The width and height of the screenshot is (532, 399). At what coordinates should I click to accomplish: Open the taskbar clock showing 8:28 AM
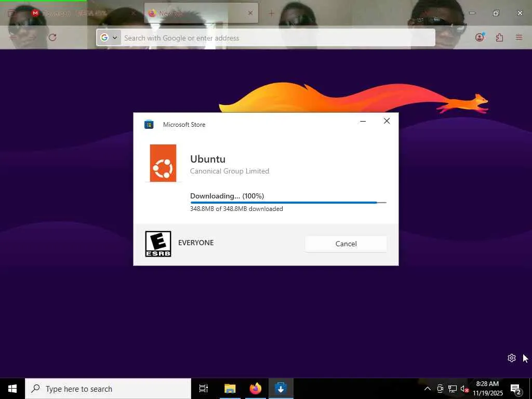click(x=487, y=389)
